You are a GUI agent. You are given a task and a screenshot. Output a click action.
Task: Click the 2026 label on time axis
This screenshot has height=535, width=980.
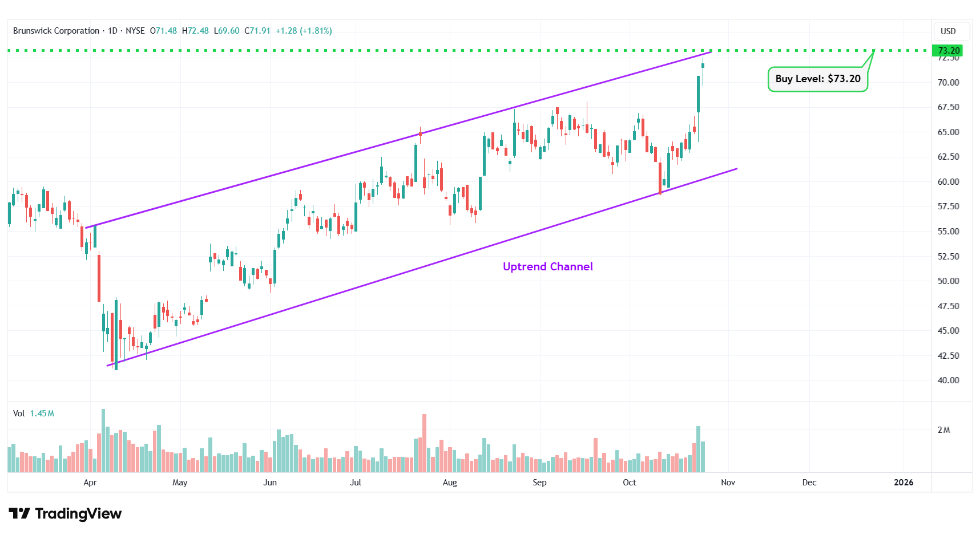coord(903,483)
